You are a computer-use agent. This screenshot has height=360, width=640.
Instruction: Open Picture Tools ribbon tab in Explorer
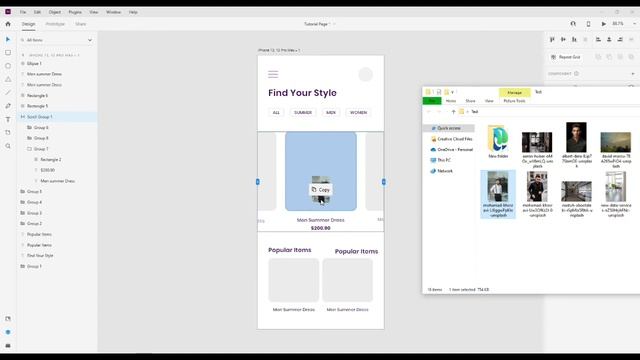(514, 101)
